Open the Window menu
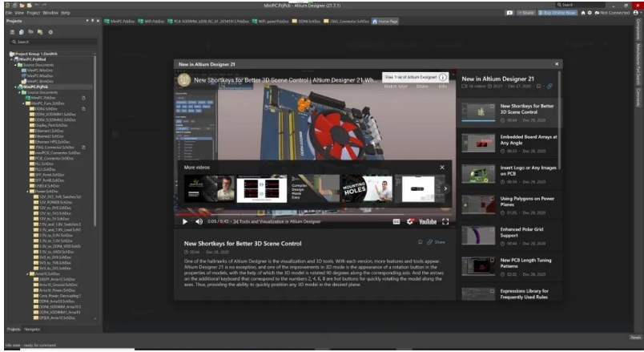 [x=50, y=13]
